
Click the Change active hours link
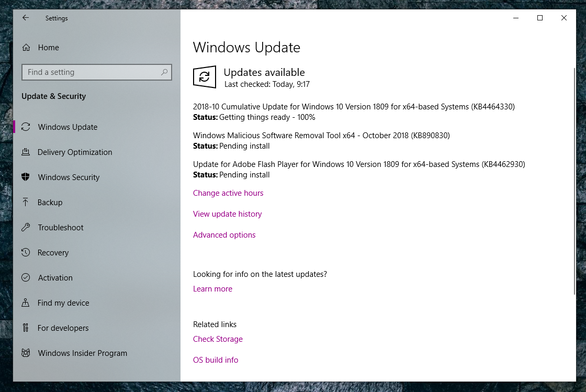pos(228,193)
